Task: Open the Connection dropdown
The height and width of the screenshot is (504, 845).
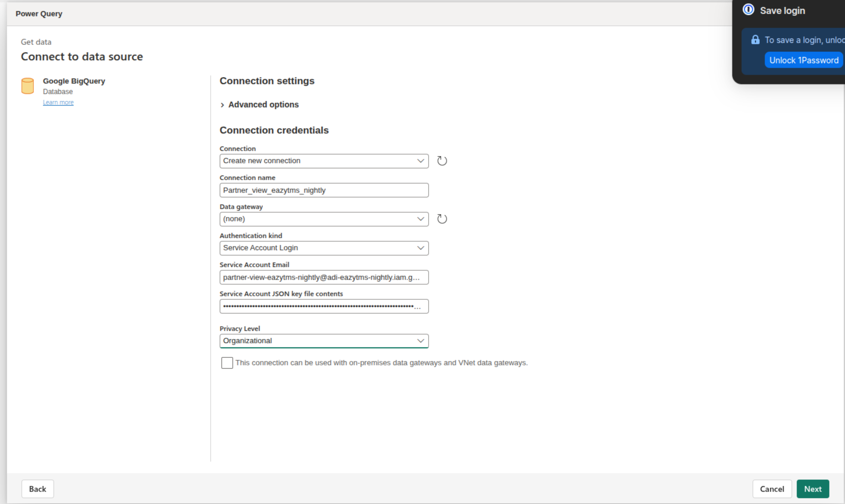Action: (324, 161)
